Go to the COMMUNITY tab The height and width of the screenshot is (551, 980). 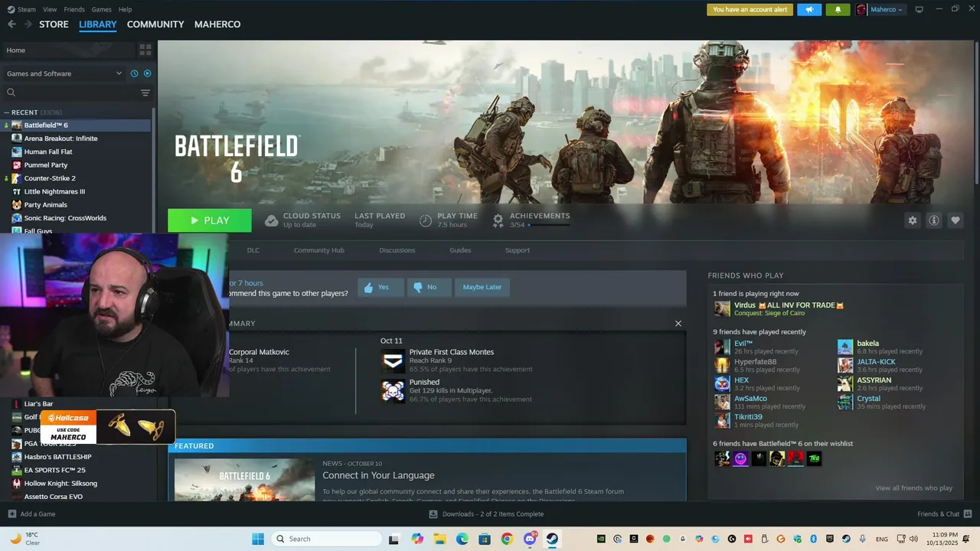tap(155, 24)
